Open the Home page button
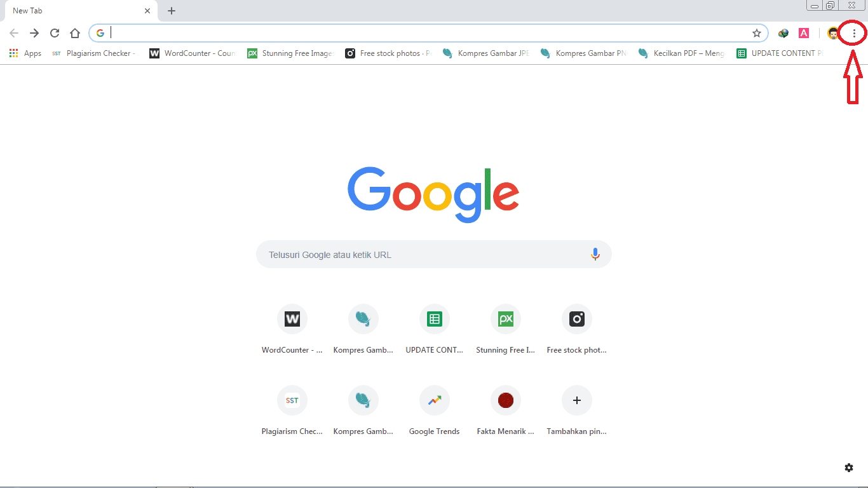 (75, 33)
